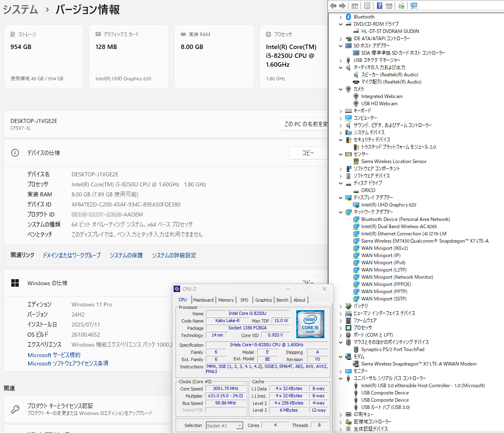Open the システムの詳細設定 link
Viewport: 504px width, 433px height.
[x=174, y=255]
